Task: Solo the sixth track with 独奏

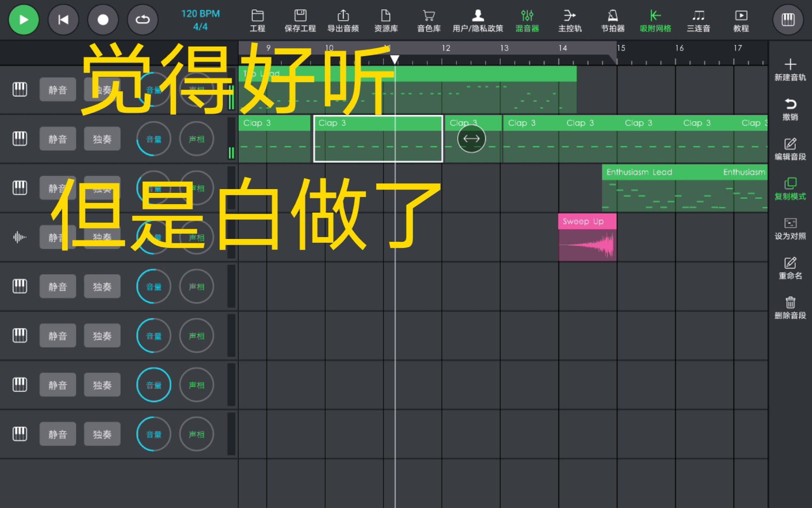Action: pos(102,336)
